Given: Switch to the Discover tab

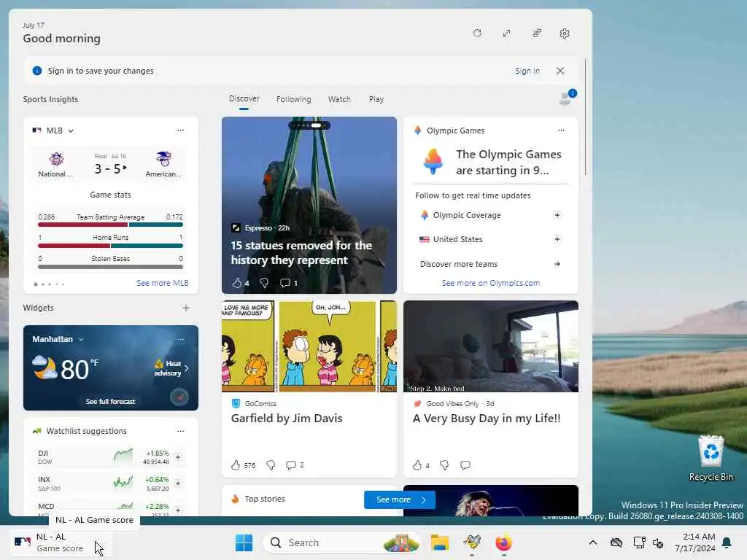Looking at the screenshot, I should [244, 98].
